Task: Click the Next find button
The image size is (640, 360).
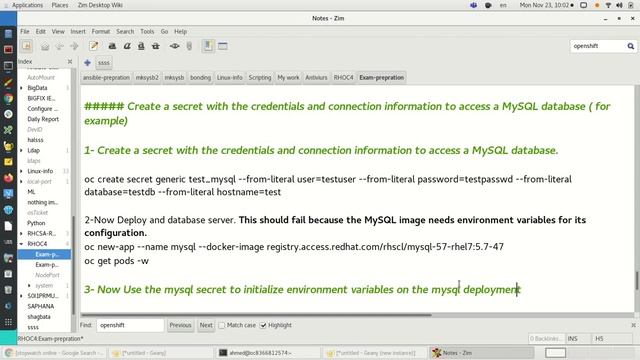Action: point(206,325)
